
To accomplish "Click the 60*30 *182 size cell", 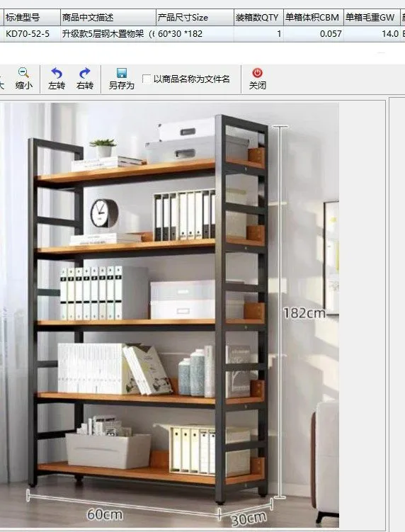I will [x=195, y=34].
